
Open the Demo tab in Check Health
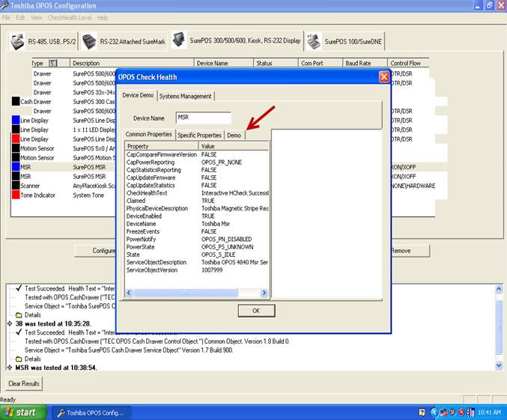tap(234, 135)
